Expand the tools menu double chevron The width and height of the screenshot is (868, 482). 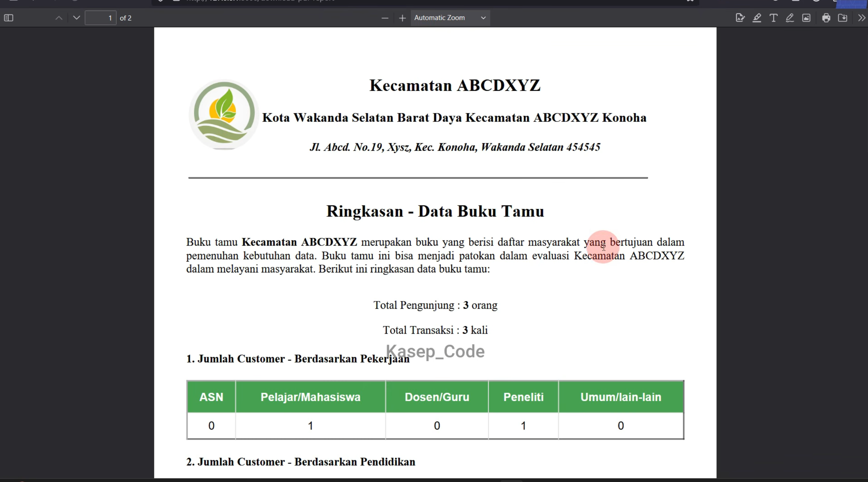(862, 18)
